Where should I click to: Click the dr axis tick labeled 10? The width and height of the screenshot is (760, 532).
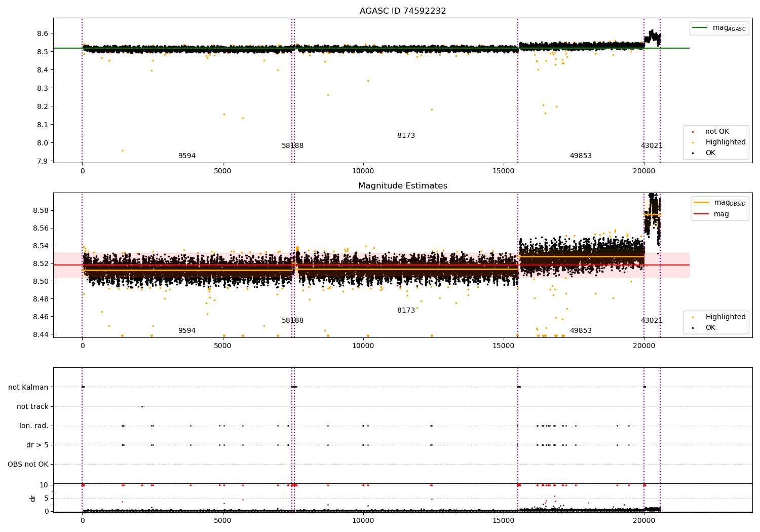[x=44, y=485]
